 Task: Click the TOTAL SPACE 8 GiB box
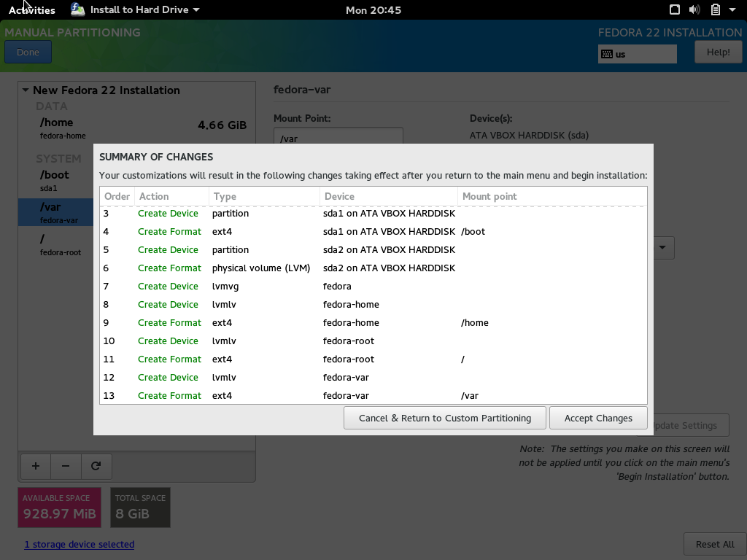pos(140,507)
